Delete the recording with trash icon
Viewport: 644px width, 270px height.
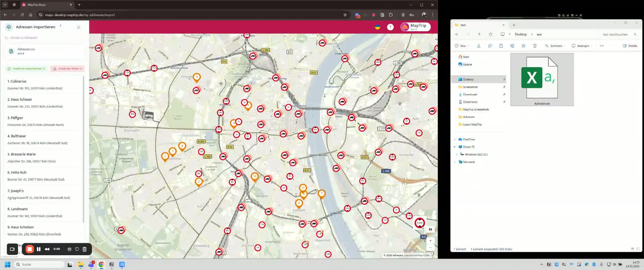click(85, 249)
